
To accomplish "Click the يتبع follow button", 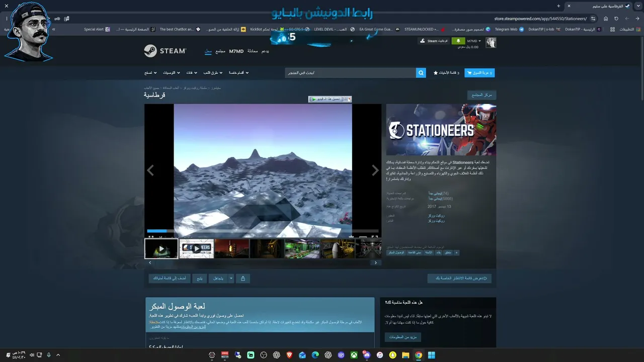I will click(200, 278).
